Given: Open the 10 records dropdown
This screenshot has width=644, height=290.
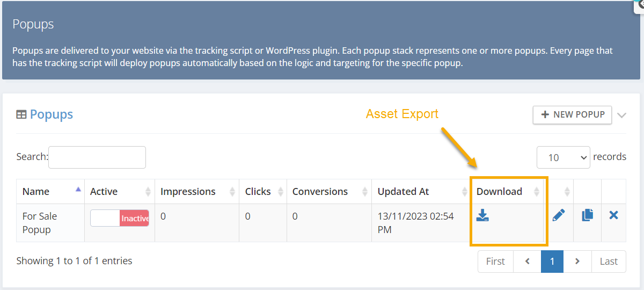Looking at the screenshot, I should (563, 157).
